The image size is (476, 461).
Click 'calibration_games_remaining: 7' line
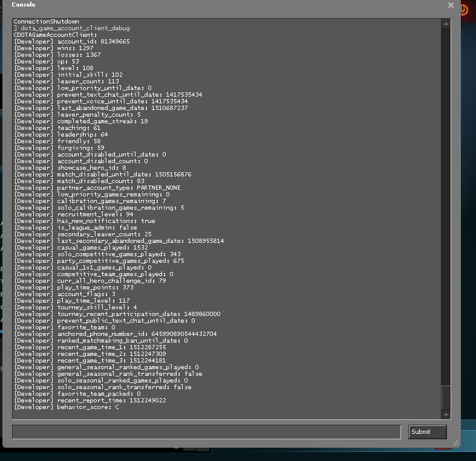90,201
